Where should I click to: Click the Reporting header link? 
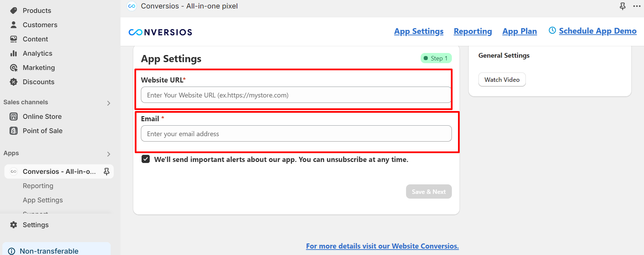click(x=473, y=31)
